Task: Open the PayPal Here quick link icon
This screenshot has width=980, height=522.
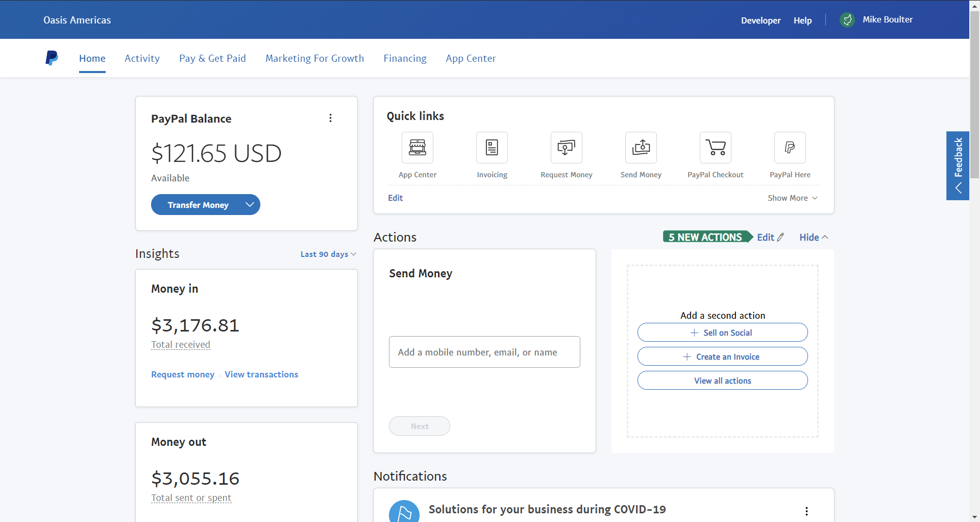Action: point(790,148)
